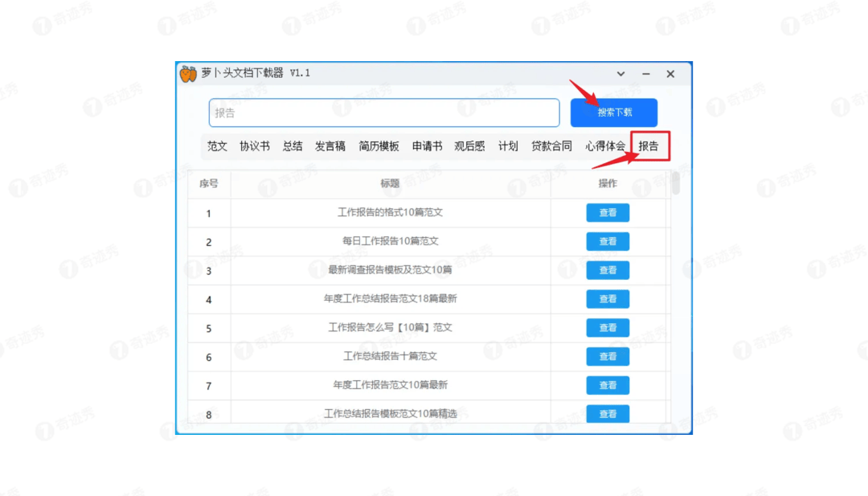868x496 pixels.
Task: Select the 发言稿 category tab
Action: (330, 146)
